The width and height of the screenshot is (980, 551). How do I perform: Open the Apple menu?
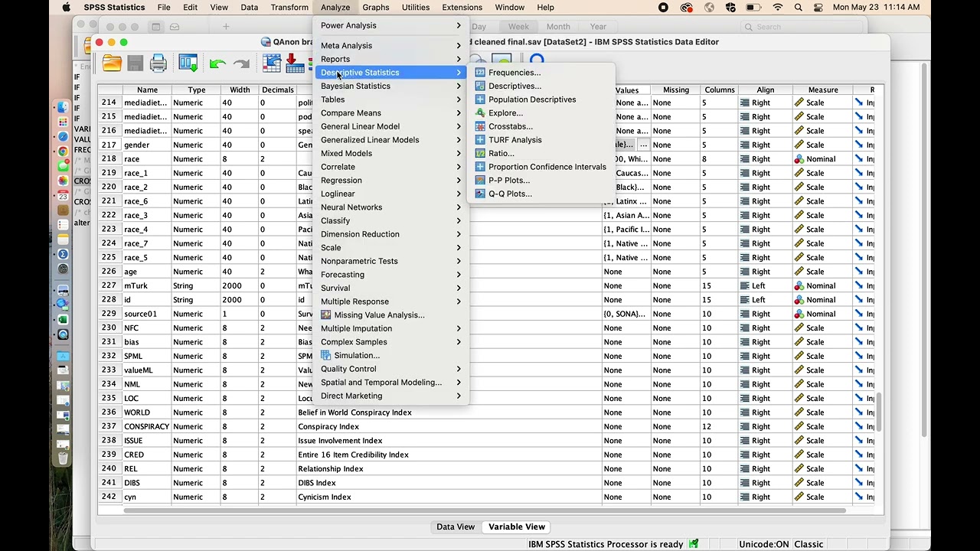[67, 8]
